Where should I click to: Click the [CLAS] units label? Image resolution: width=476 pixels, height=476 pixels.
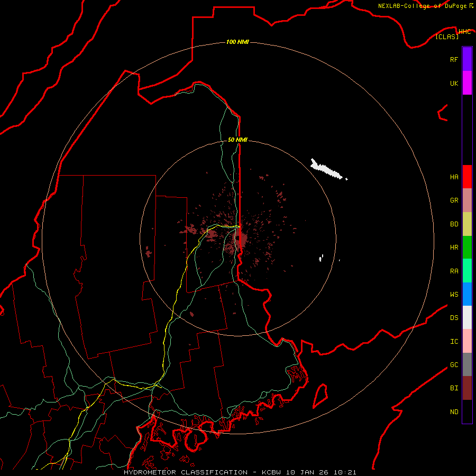(x=447, y=36)
